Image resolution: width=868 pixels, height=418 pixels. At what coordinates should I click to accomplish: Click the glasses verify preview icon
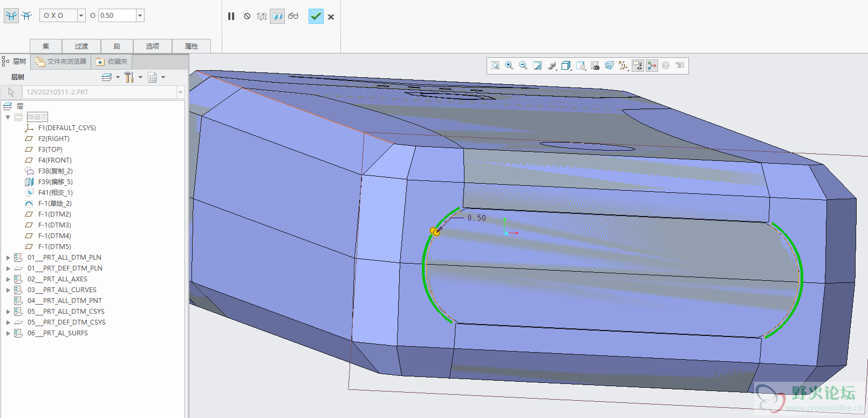coord(293,16)
